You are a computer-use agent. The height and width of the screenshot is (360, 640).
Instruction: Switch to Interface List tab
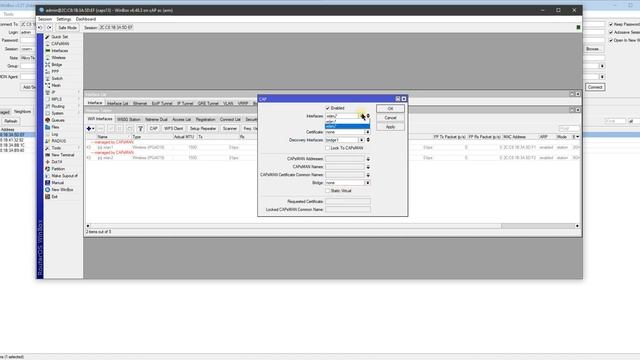point(118,103)
